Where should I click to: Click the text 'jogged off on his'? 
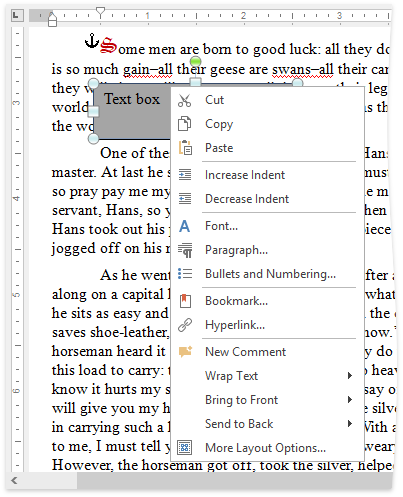click(107, 248)
